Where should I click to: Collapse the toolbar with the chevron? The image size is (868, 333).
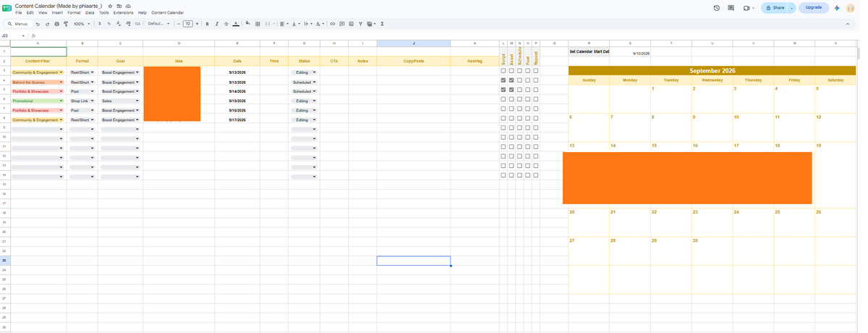point(847,24)
